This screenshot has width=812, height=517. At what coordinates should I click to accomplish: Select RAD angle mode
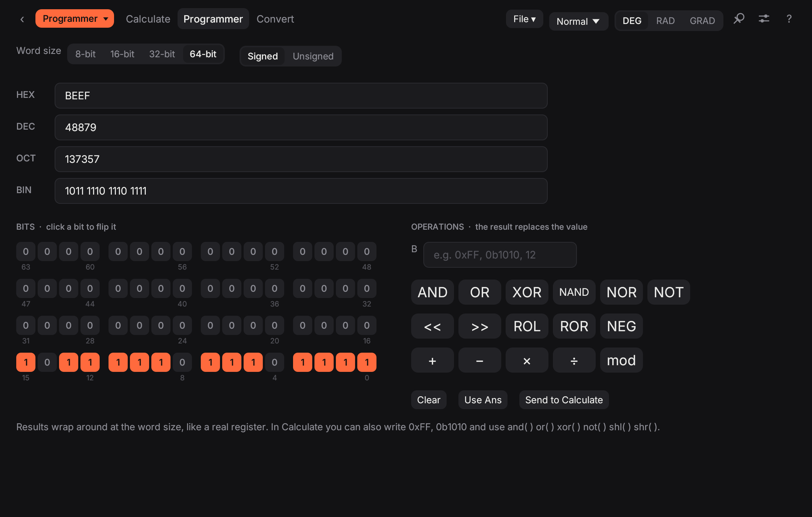coord(665,21)
